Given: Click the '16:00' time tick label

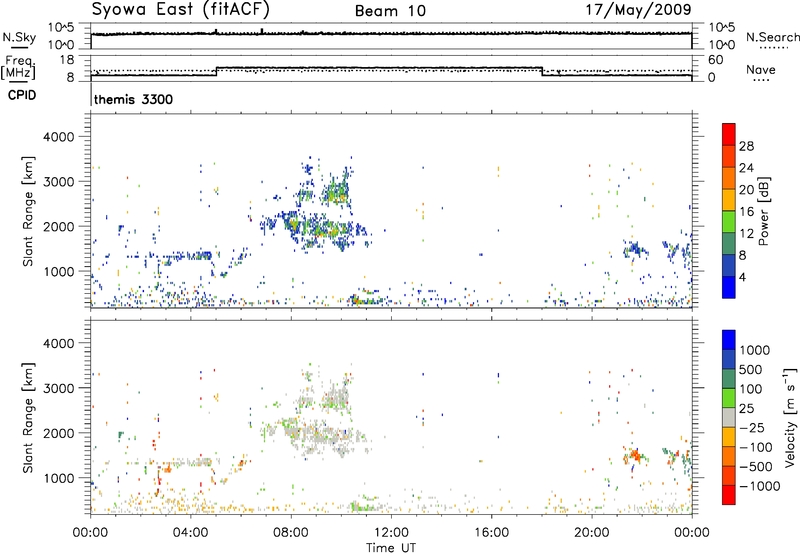Looking at the screenshot, I should point(491,533).
